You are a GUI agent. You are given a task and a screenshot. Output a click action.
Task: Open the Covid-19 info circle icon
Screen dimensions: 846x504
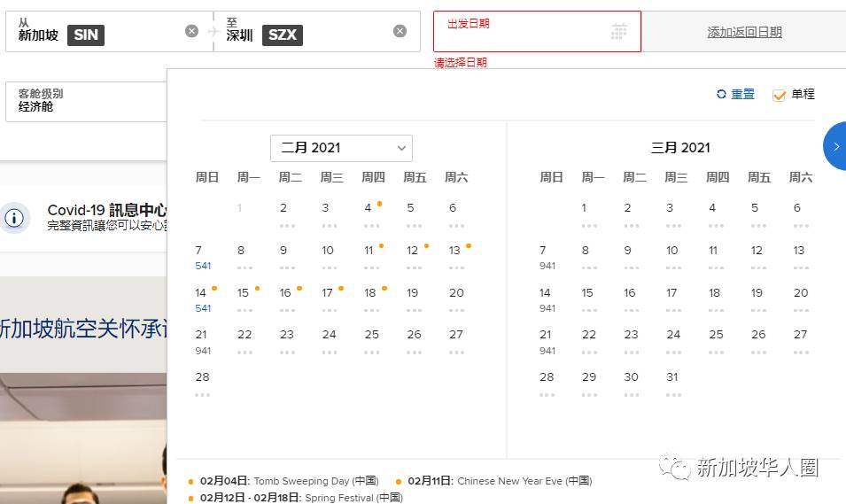(x=14, y=218)
